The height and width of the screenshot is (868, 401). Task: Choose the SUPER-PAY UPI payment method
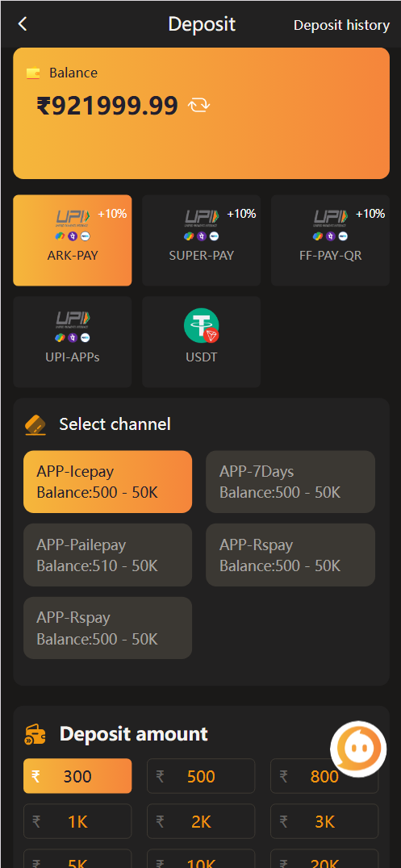click(202, 240)
